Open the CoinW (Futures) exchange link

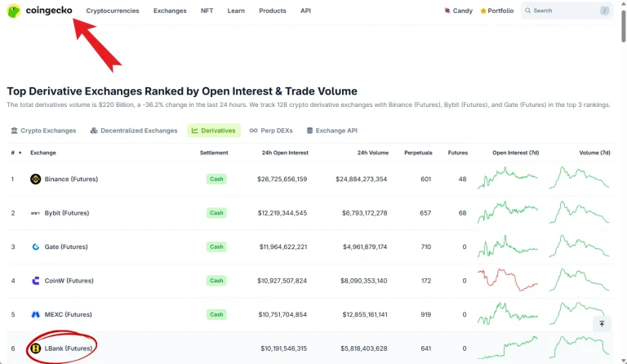coord(69,281)
